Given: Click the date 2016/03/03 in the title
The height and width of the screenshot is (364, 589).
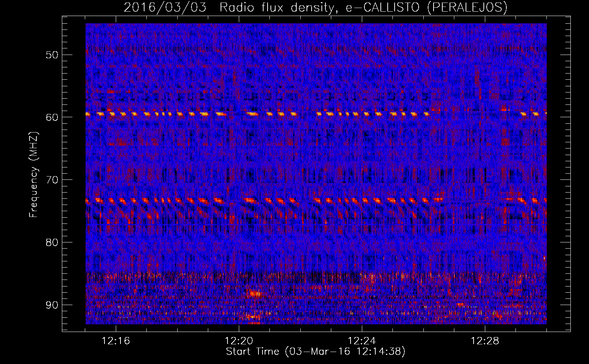Looking at the screenshot, I should [165, 7].
